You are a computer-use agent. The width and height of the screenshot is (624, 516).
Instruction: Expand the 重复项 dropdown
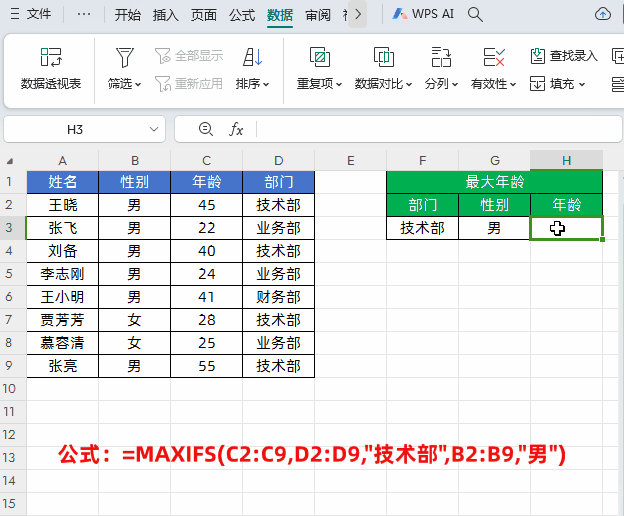(339, 84)
